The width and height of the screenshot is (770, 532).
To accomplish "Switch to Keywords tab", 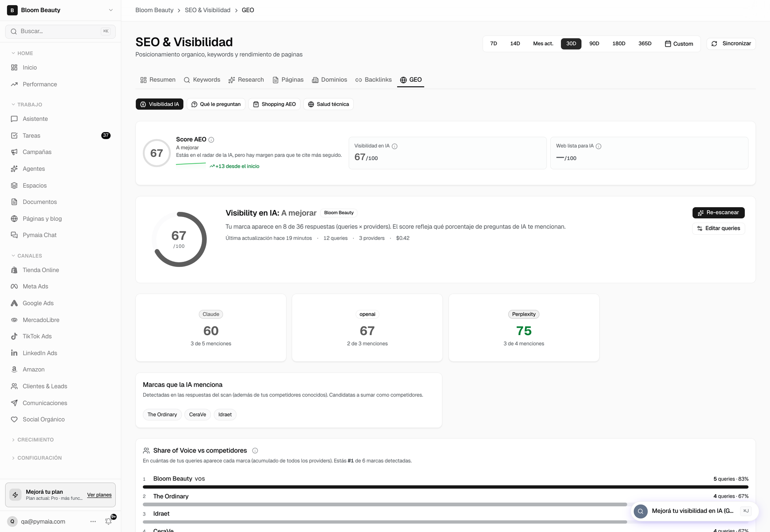I will (202, 80).
